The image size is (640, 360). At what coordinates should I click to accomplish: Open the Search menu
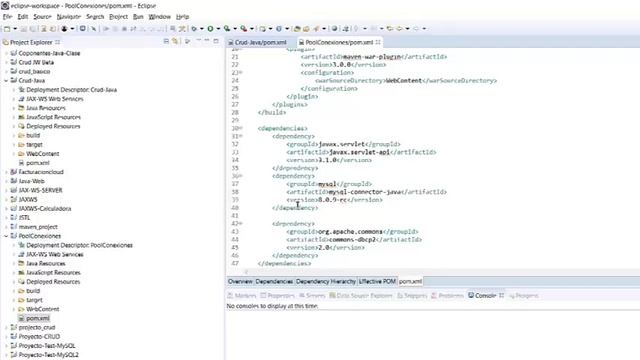[95, 17]
